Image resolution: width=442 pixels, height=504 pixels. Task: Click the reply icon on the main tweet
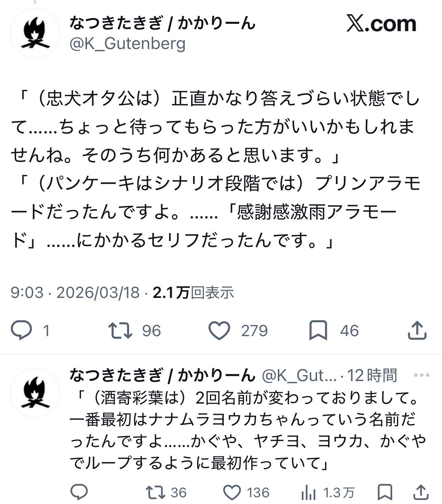21,330
